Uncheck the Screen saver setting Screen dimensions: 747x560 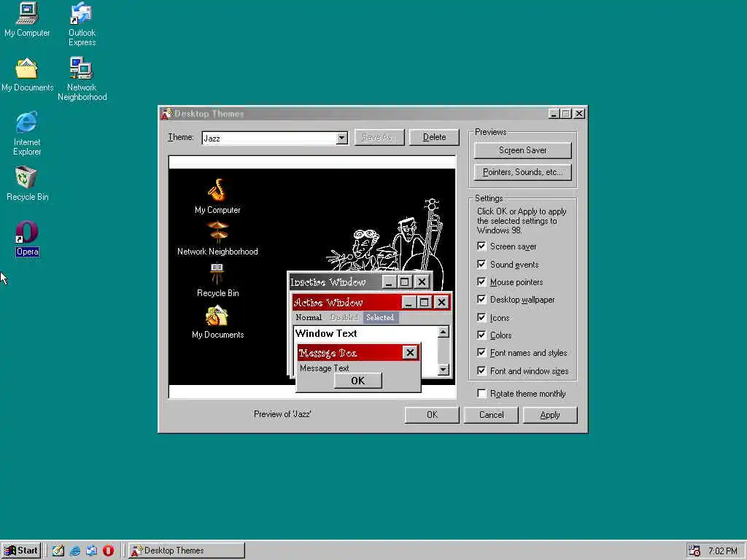pos(481,246)
